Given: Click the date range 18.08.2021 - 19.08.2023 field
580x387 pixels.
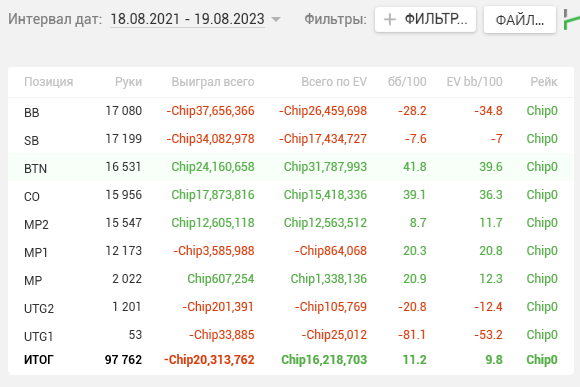Looking at the screenshot, I should (188, 19).
